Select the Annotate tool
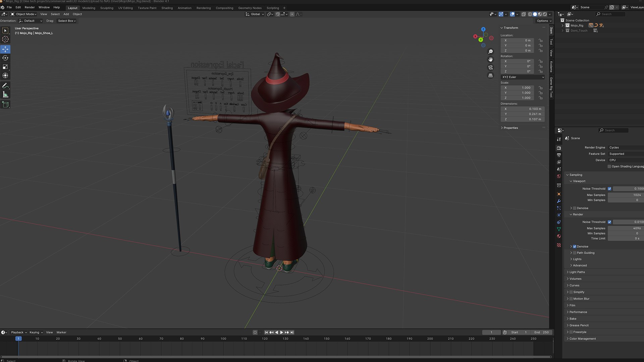644x362 pixels. 5,86
